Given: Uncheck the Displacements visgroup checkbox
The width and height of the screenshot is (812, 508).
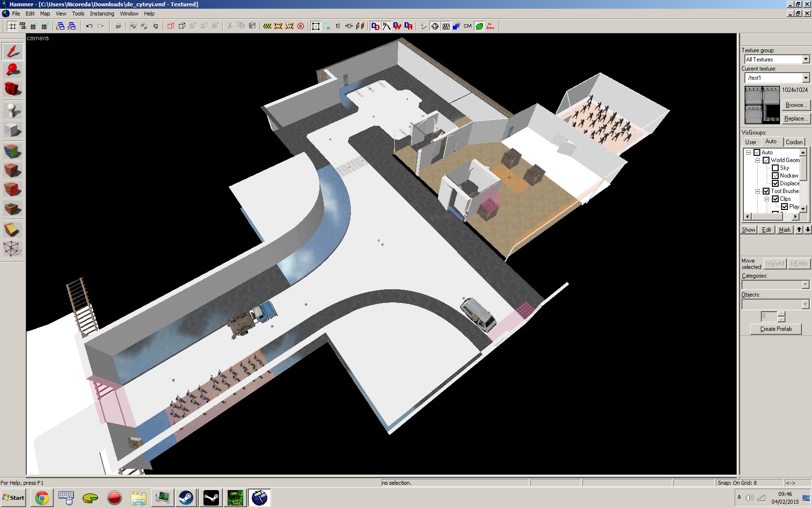Looking at the screenshot, I should (x=775, y=183).
